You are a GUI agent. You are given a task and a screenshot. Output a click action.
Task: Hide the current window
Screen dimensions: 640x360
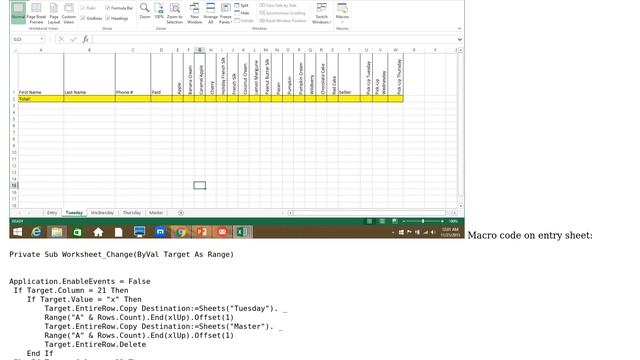242,13
